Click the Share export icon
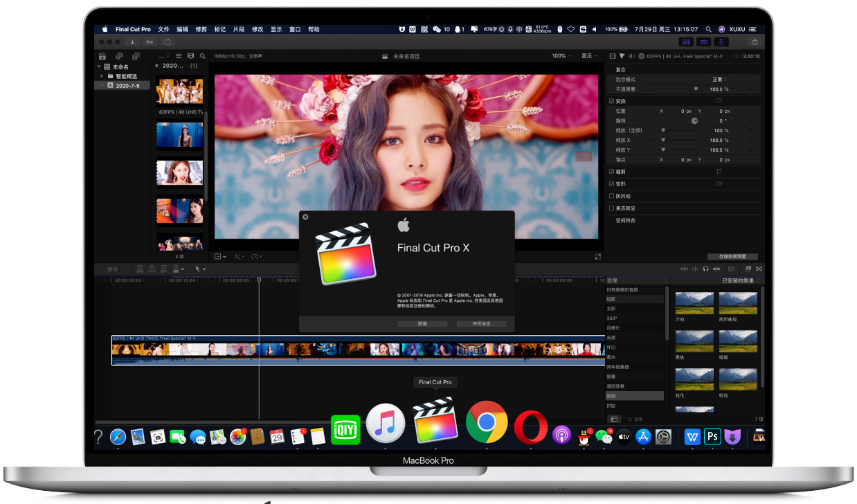Image resolution: width=857 pixels, height=504 pixels. (755, 42)
